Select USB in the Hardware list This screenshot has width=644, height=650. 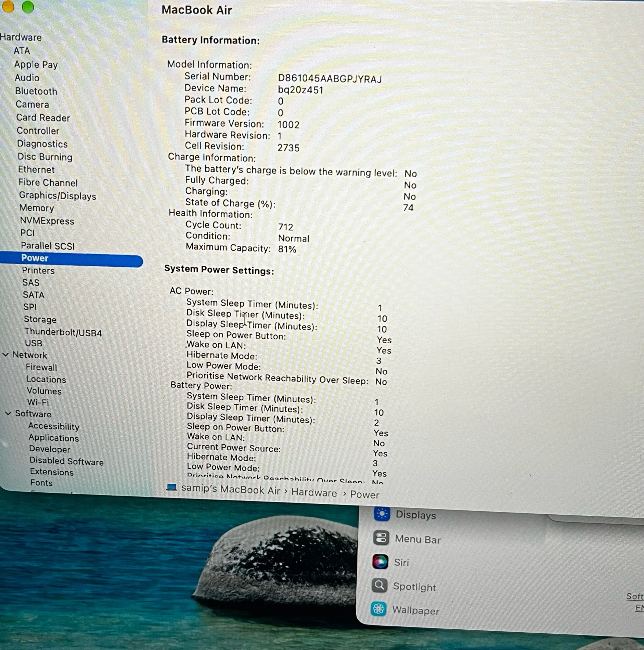(34, 343)
